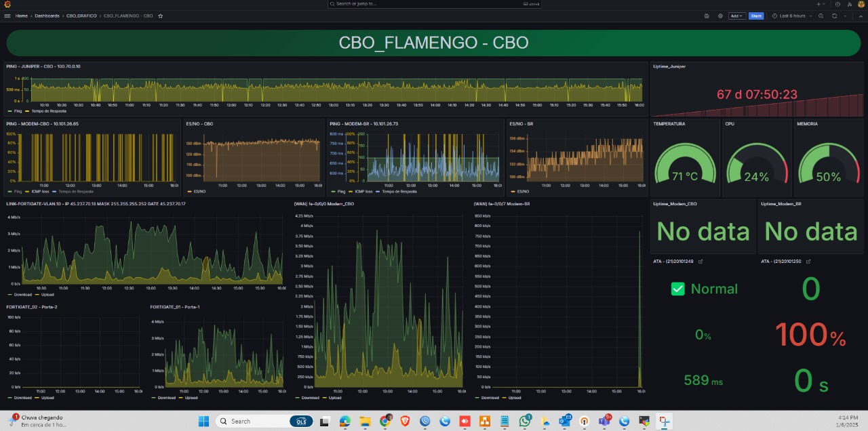Refresh the dashboard with refresh icon

[833, 16]
